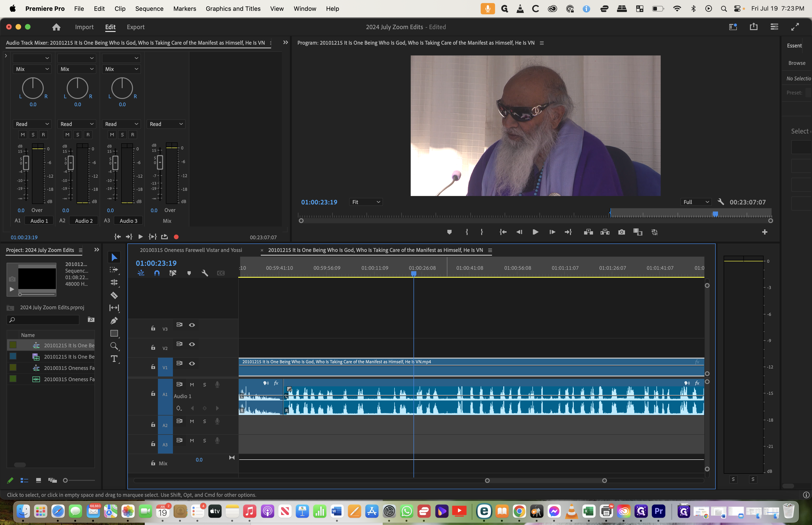
Task: Open Audio 3 input dropdown above Mix
Action: click(x=121, y=58)
